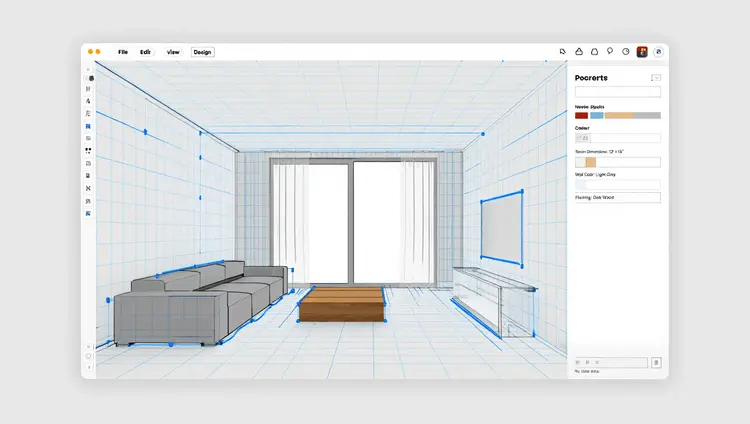Pick the red color swatch
The image size is (750, 424).
(x=581, y=115)
